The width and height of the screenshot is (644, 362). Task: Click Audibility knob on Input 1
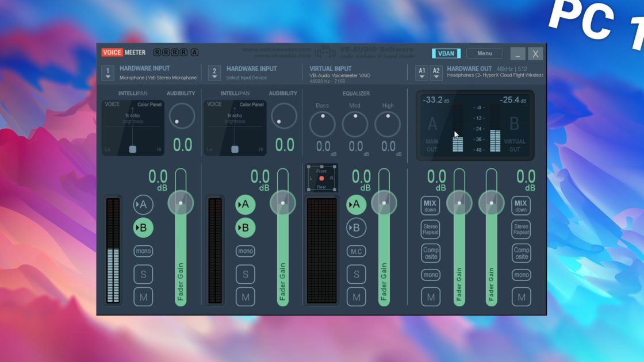[x=182, y=115]
